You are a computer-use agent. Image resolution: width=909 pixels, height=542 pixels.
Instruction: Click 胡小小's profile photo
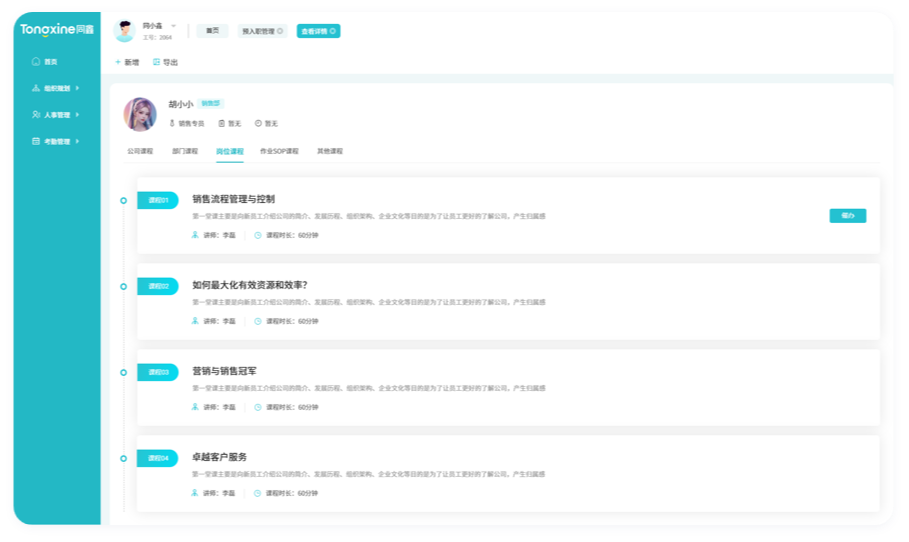140,114
